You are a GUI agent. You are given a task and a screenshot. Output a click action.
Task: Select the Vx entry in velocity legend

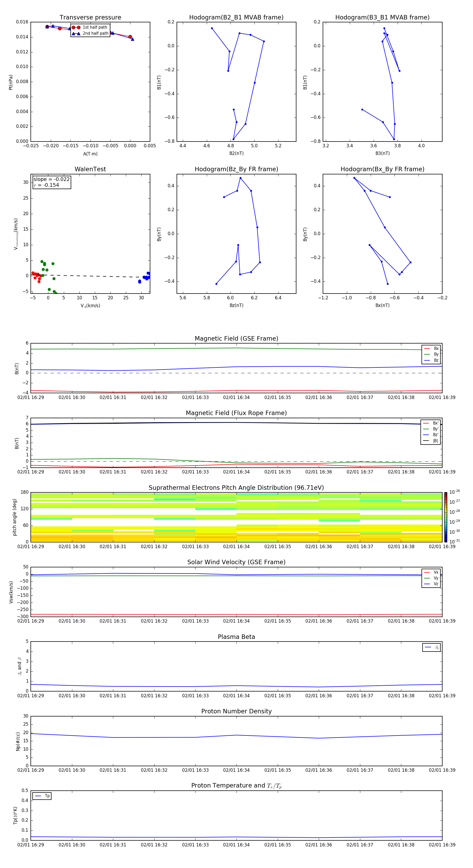431,572
